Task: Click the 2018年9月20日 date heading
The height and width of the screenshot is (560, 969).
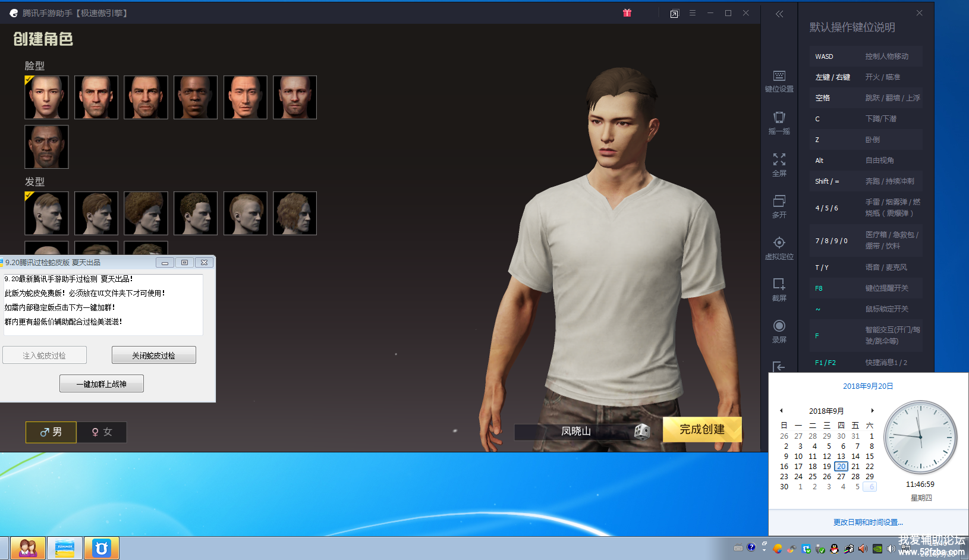Action: coord(868,386)
